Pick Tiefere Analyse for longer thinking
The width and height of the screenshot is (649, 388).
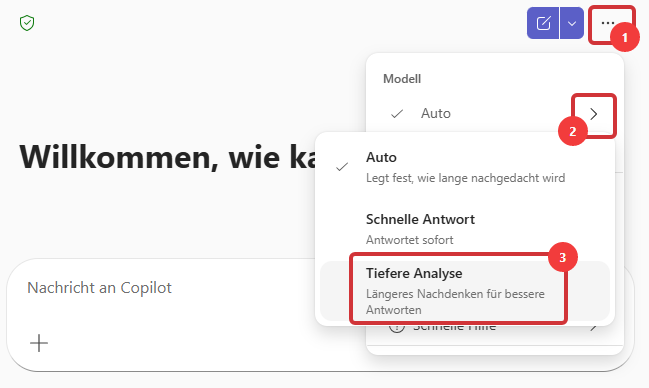[x=465, y=291]
